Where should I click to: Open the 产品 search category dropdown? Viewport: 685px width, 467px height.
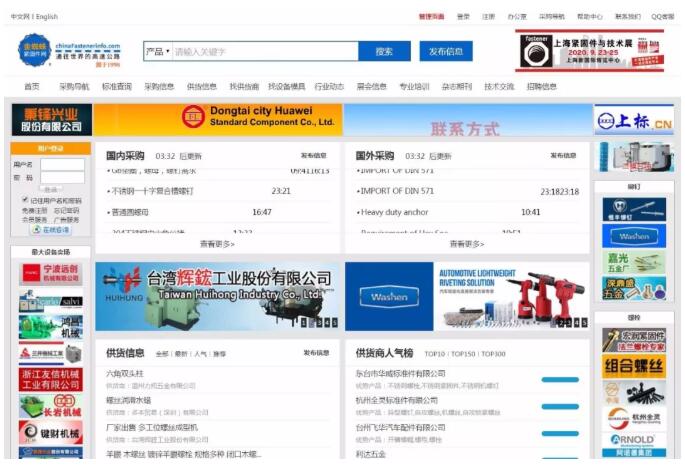158,52
